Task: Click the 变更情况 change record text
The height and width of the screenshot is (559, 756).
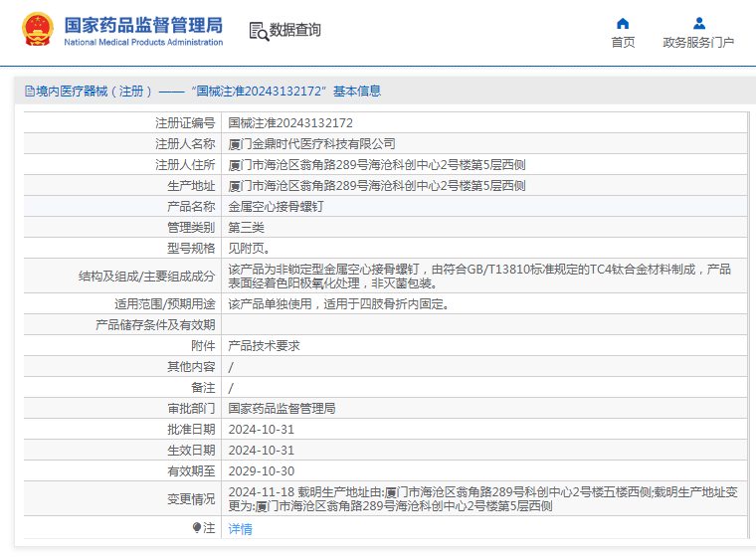Action: point(482,498)
